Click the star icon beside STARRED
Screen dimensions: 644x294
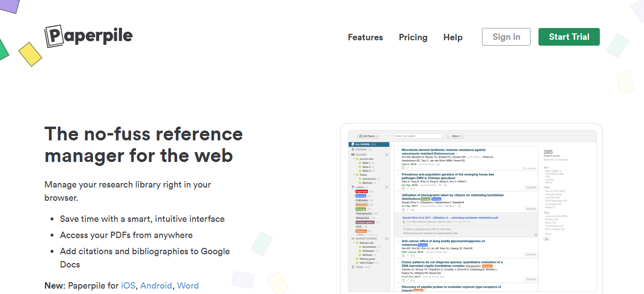[x=352, y=149]
